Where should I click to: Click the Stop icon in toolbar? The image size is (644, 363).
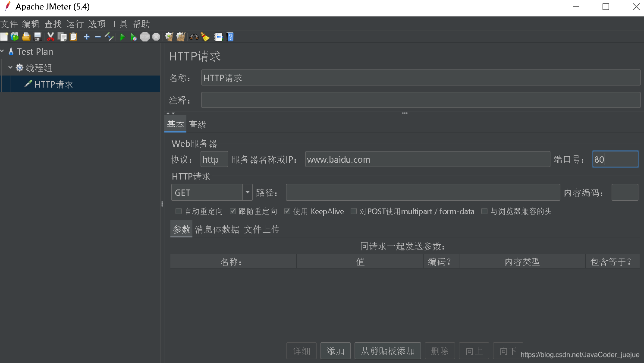tap(145, 37)
